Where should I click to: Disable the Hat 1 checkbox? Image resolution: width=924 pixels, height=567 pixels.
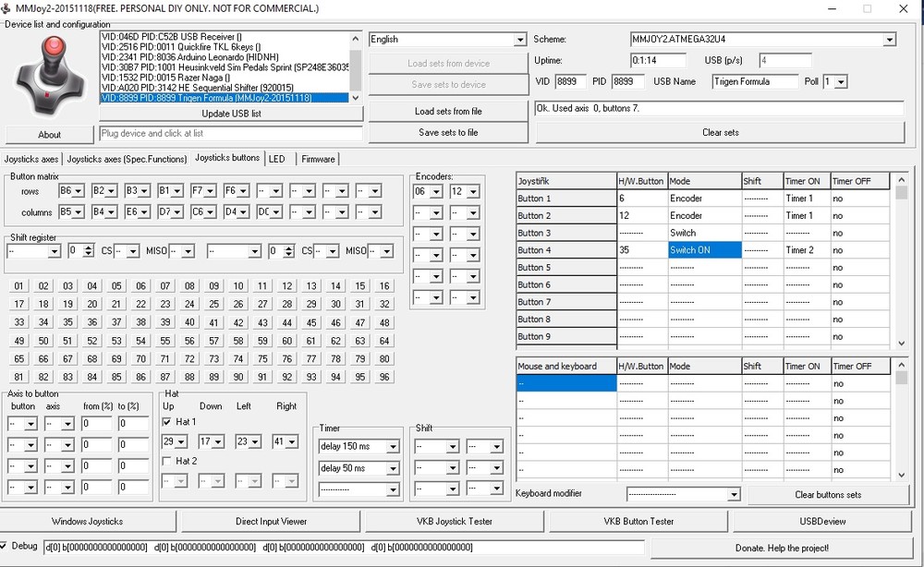pos(167,422)
